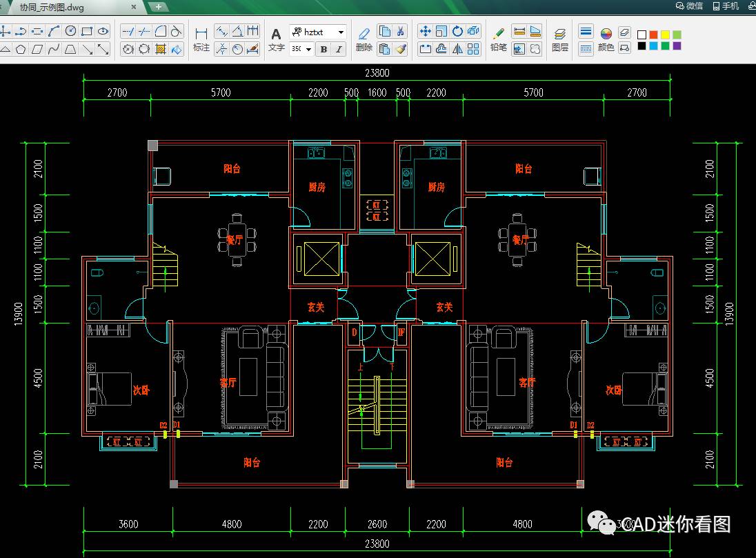Image resolution: width=756 pixels, height=558 pixels.
Task: Choose the solid line weight option
Action: 586,32
